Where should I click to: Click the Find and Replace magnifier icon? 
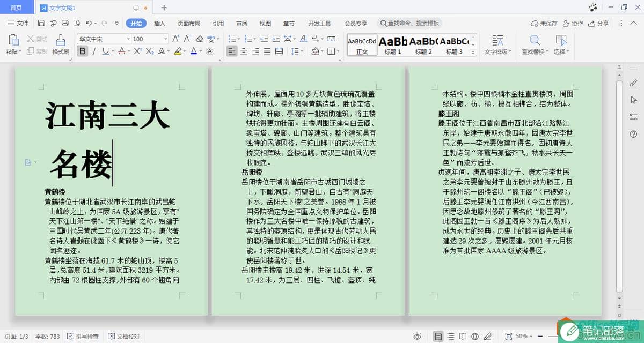click(535, 40)
